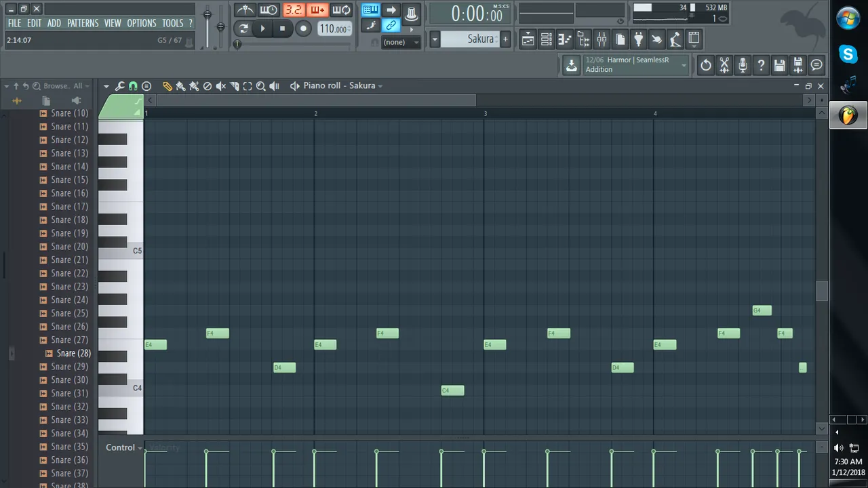This screenshot has width=868, height=488.
Task: Toggle song/pattern mode button
Action: (x=243, y=28)
